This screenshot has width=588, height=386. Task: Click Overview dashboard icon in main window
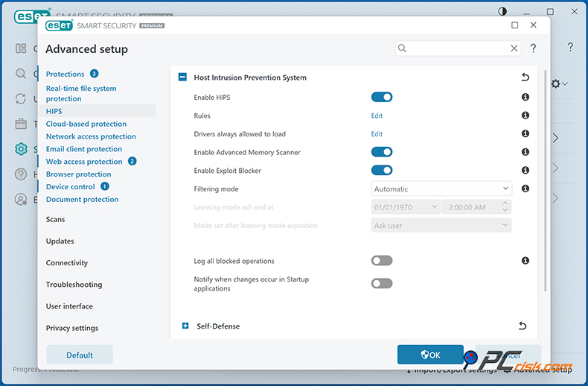[21, 48]
